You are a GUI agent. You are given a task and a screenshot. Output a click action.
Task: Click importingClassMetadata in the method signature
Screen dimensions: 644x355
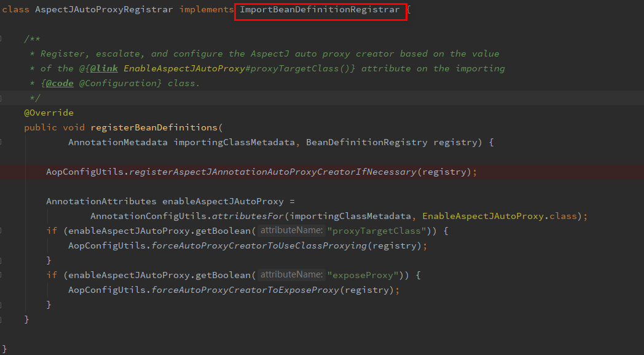[x=234, y=142]
